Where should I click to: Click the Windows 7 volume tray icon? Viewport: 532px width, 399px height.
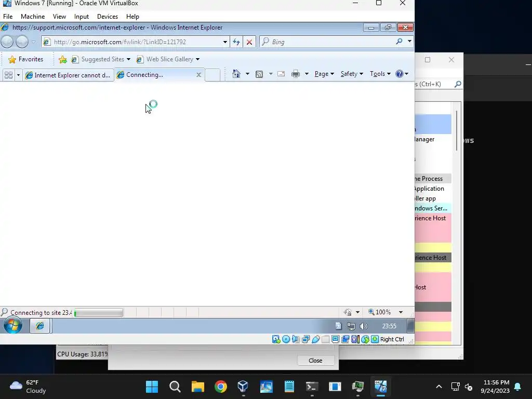[x=363, y=326]
